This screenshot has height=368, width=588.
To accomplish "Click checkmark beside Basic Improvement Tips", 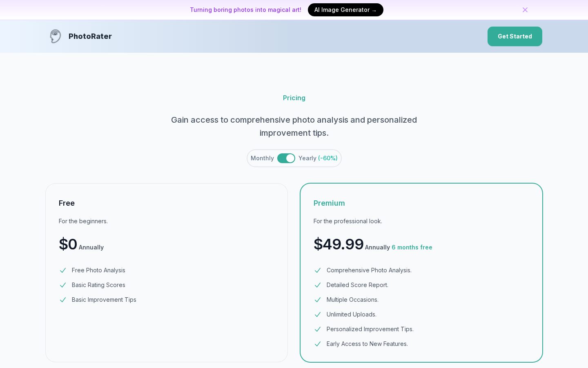I will point(63,300).
